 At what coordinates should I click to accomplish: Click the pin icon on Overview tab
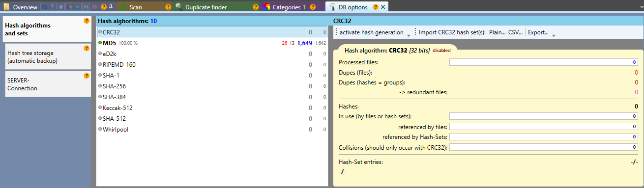(x=111, y=7)
